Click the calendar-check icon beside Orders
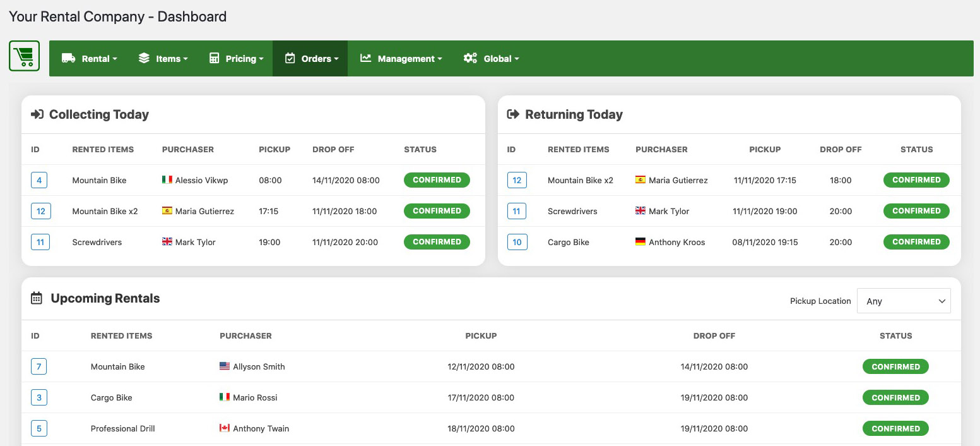This screenshot has width=980, height=446. tap(290, 58)
